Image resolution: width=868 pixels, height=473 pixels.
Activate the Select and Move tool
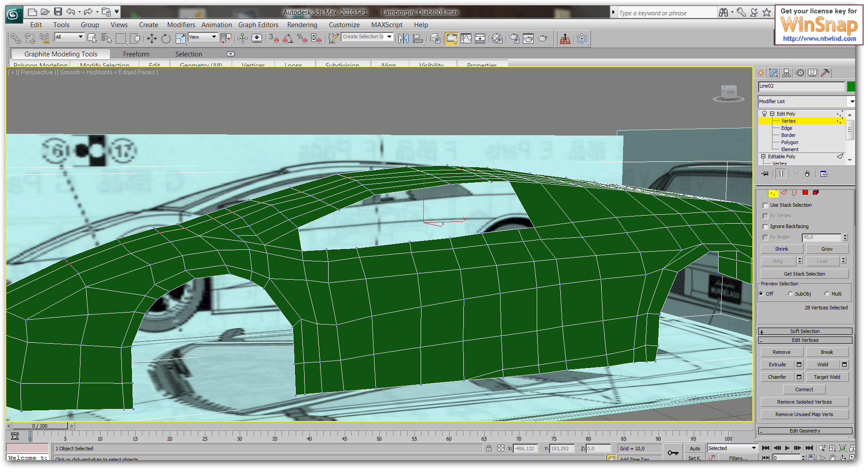(x=152, y=39)
